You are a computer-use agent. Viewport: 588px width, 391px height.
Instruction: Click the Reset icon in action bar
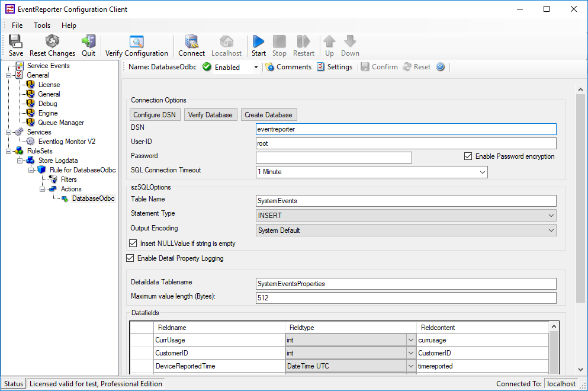click(407, 67)
